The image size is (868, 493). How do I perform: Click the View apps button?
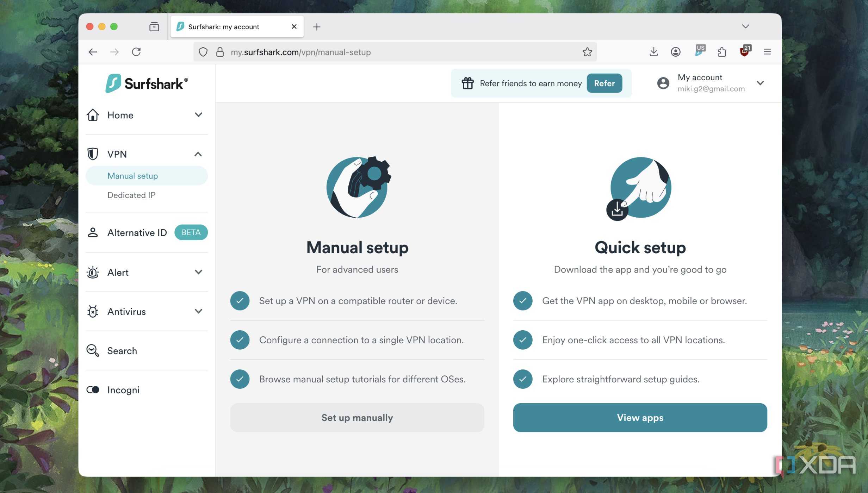[x=640, y=418]
